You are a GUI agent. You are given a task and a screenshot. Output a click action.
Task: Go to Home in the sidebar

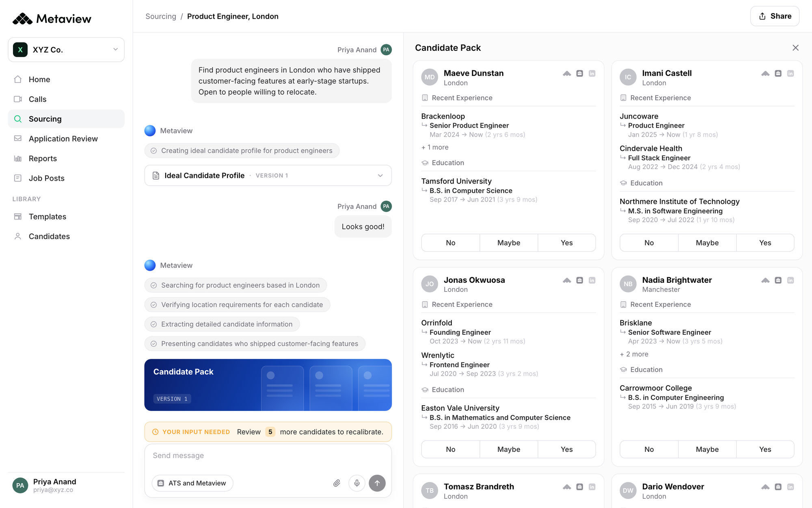tap(66, 79)
